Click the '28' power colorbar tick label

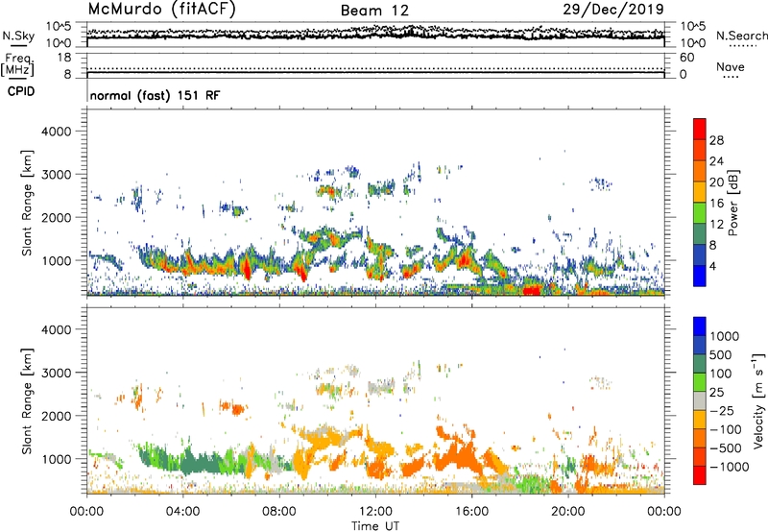(716, 140)
